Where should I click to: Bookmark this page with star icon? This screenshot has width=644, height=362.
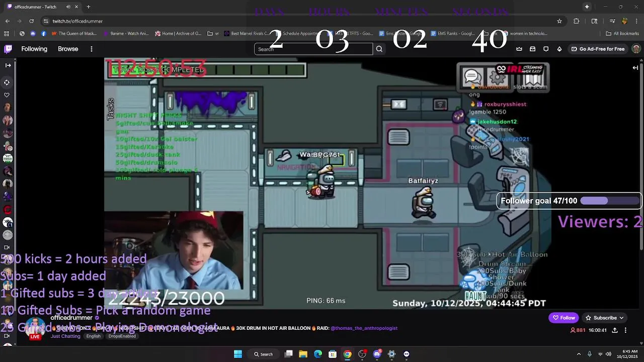(559, 21)
